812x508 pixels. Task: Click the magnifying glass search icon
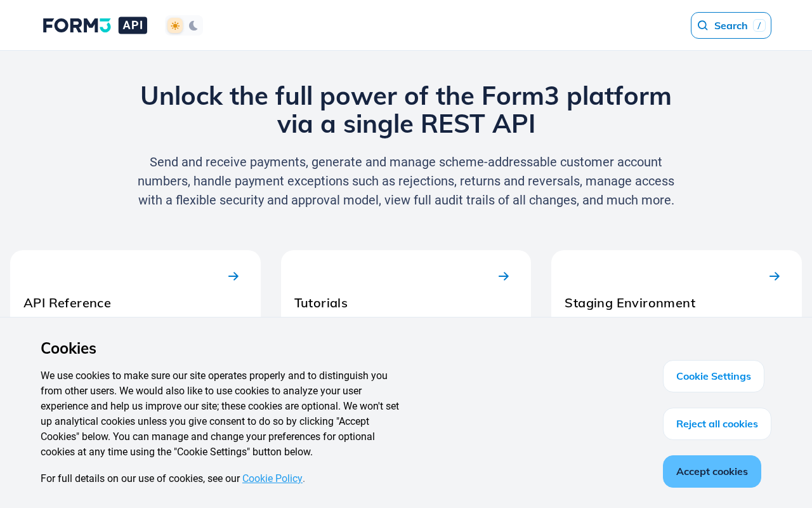[703, 25]
